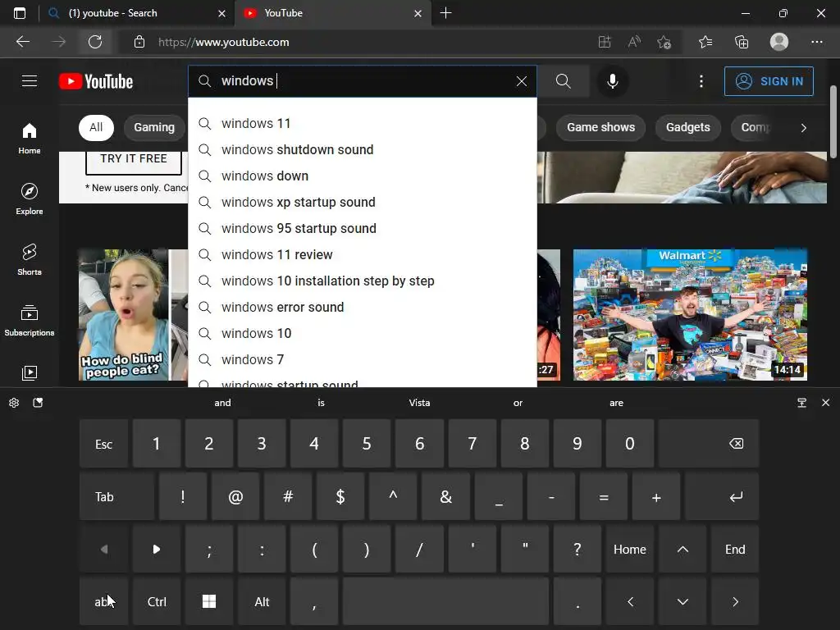Undock the touch keyboard

tap(801, 402)
